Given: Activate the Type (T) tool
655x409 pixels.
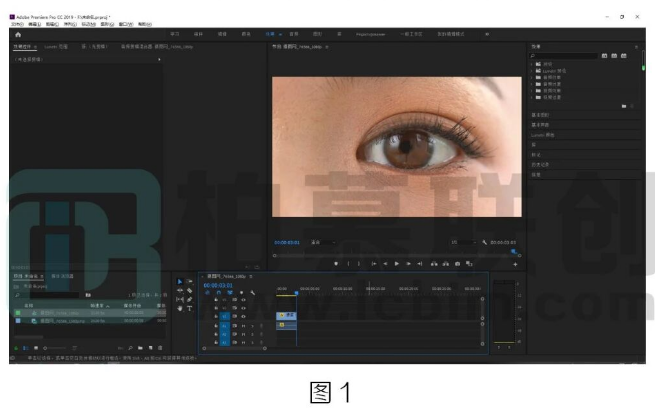Looking at the screenshot, I should pyautogui.click(x=189, y=308).
